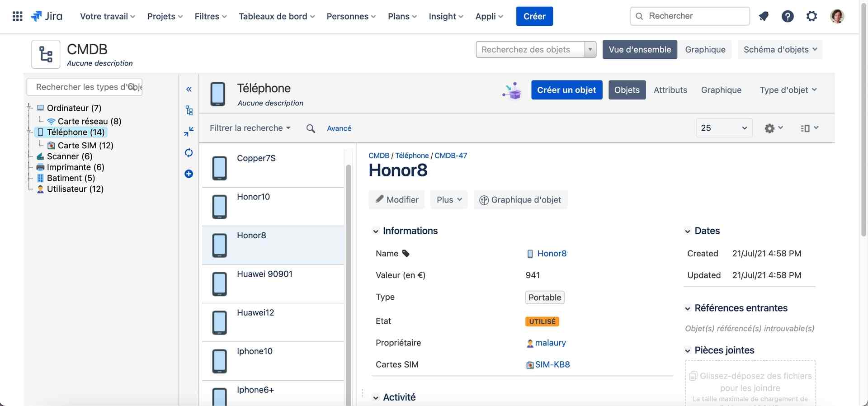Refresh the object type tree
This screenshot has width=868, height=406.
coord(189,153)
